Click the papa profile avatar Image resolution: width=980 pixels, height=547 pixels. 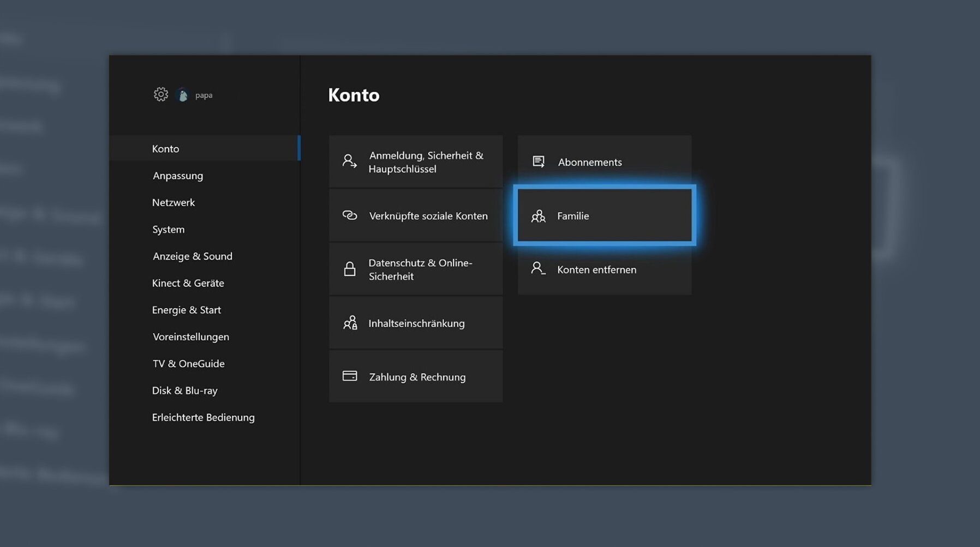tap(183, 95)
